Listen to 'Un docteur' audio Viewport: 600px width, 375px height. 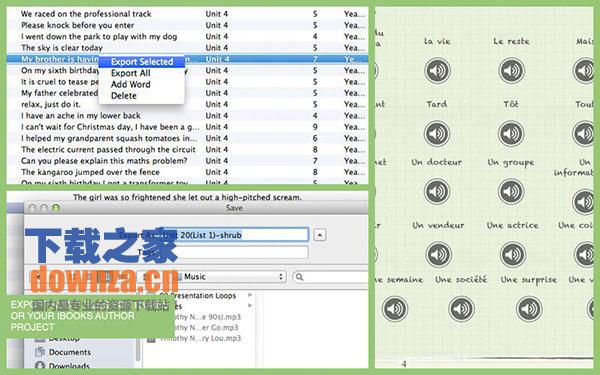[437, 191]
